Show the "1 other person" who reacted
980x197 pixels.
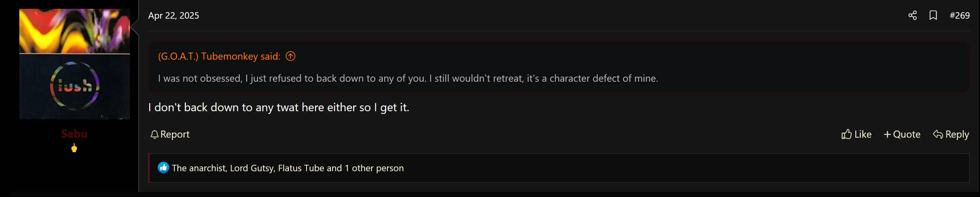374,168
